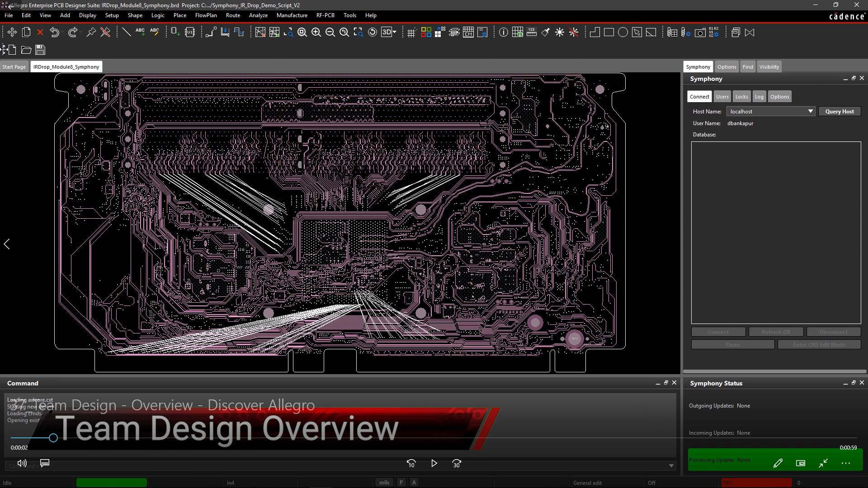Select the Add Polygon shape tool
The width and height of the screenshot is (868, 488).
click(x=595, y=32)
